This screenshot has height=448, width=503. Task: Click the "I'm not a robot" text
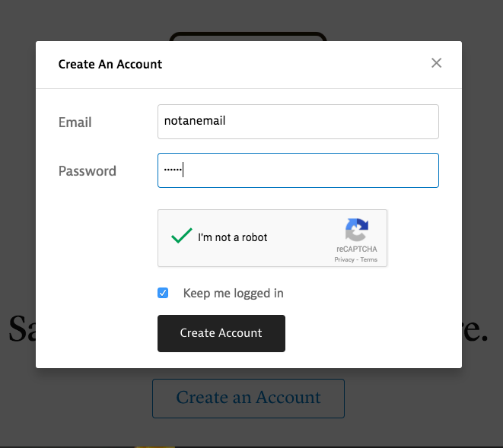(x=233, y=237)
